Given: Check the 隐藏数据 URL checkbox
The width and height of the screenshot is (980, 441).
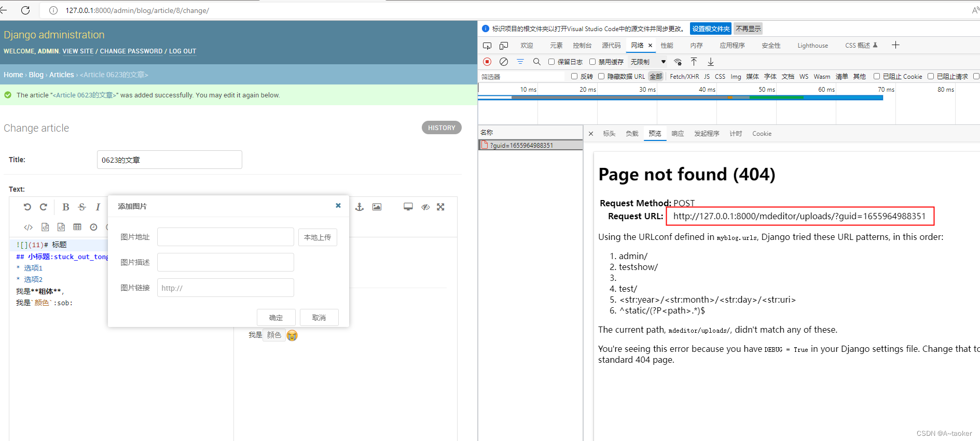Looking at the screenshot, I should 601,76.
